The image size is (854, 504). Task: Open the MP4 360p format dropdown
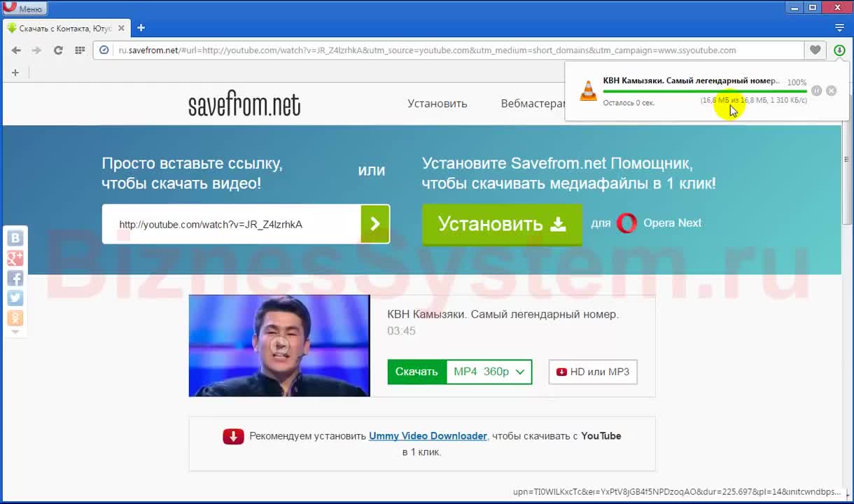489,372
